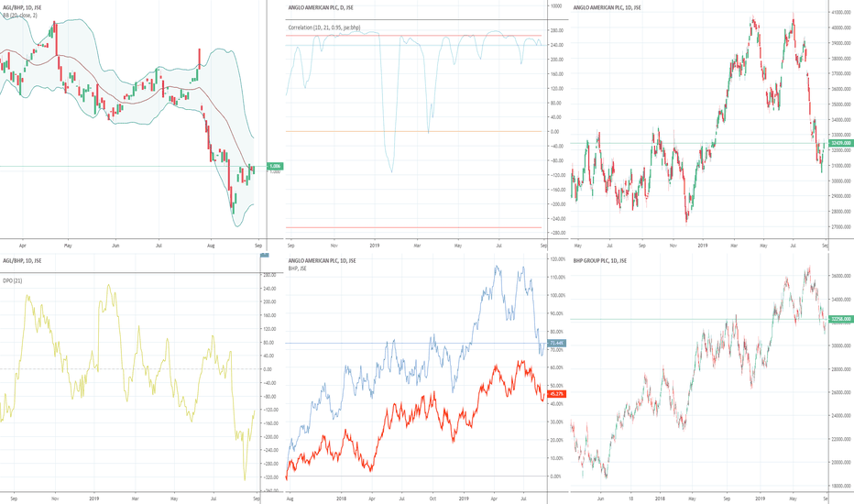Click the green 32258.000 price label

pyautogui.click(x=840, y=319)
